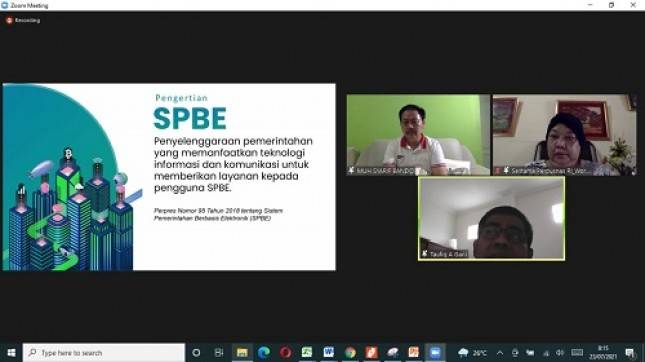This screenshot has width=645, height=362.
Task: Open Cortana from the taskbar circle icon
Action: pos(196,353)
